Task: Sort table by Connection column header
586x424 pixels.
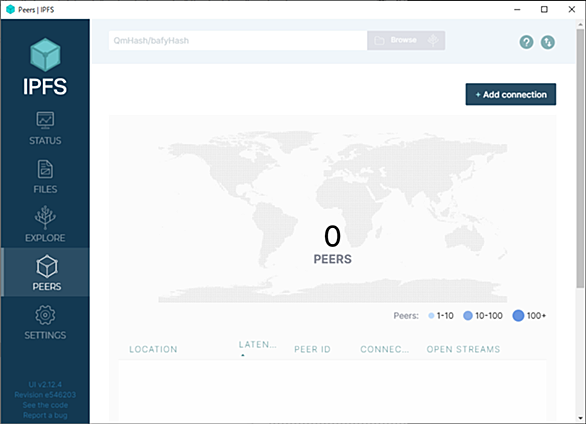Action: point(385,349)
